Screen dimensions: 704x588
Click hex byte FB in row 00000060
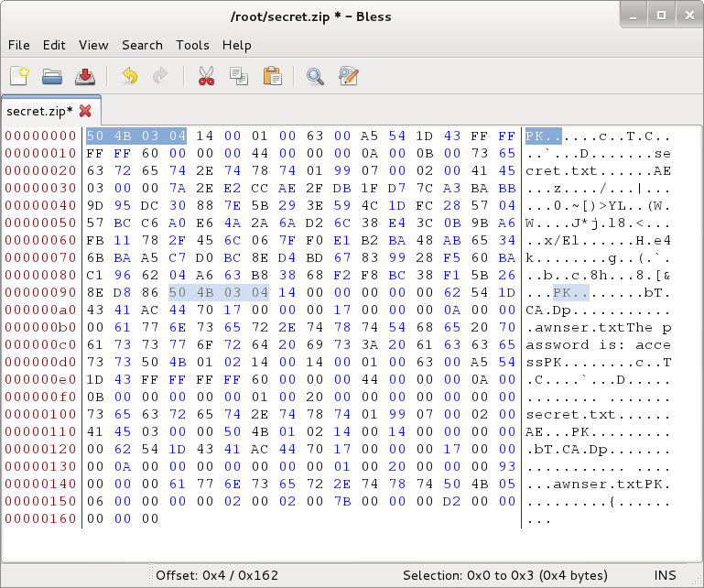(x=95, y=240)
